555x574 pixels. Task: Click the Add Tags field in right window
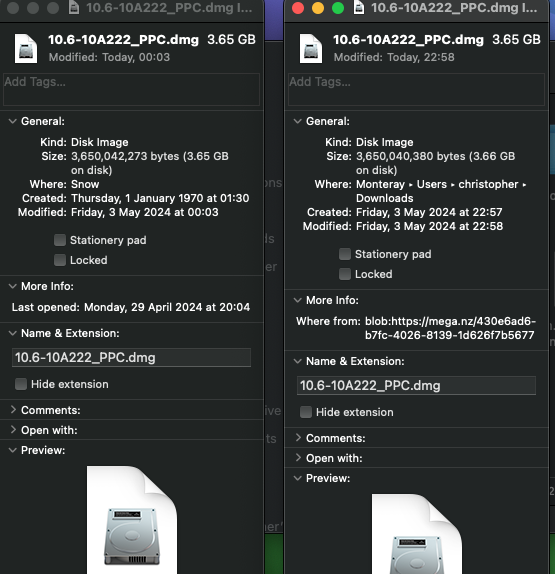(x=416, y=89)
